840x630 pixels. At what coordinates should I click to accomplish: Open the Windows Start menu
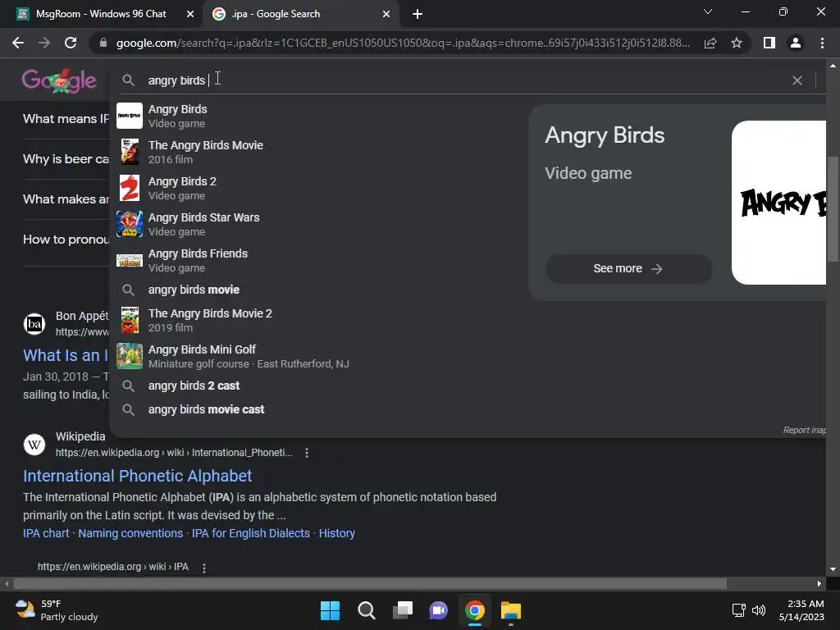coord(330,610)
